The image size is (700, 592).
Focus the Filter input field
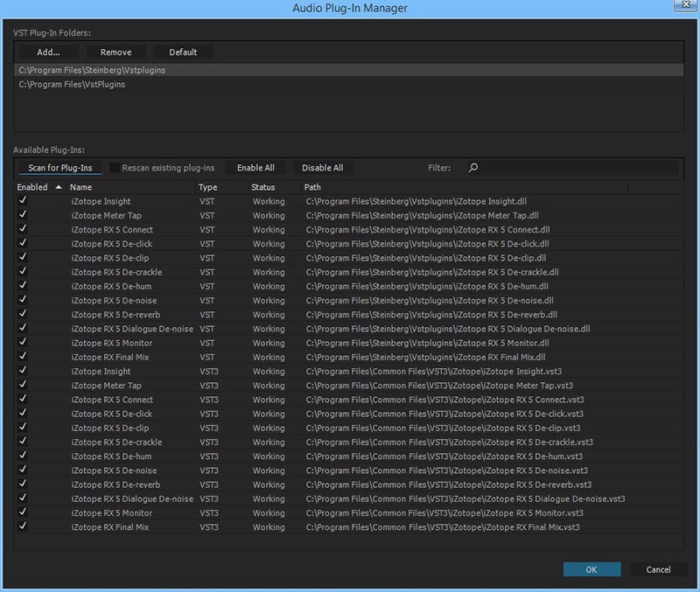click(x=573, y=168)
